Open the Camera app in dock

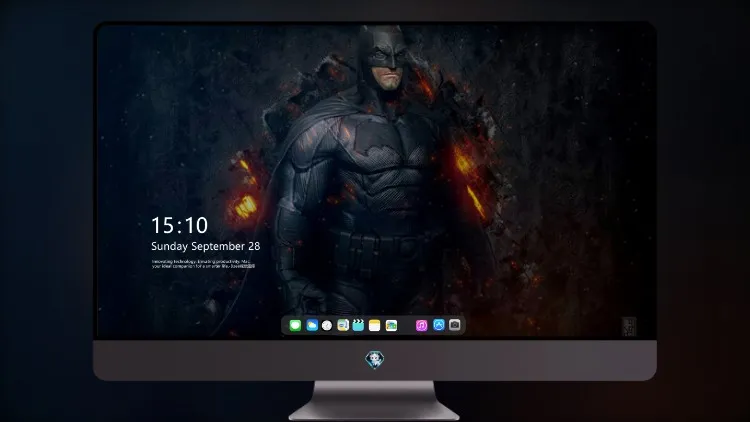[x=455, y=325]
